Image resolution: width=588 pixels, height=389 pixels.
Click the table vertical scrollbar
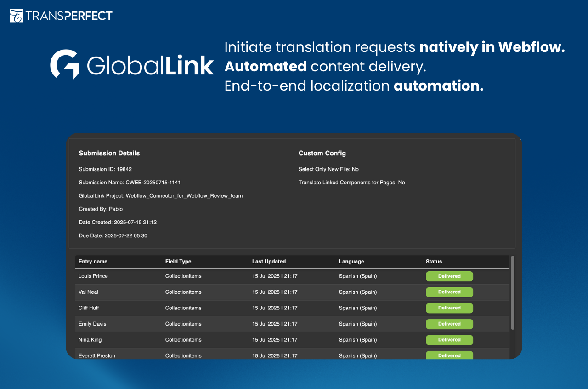[x=513, y=293]
